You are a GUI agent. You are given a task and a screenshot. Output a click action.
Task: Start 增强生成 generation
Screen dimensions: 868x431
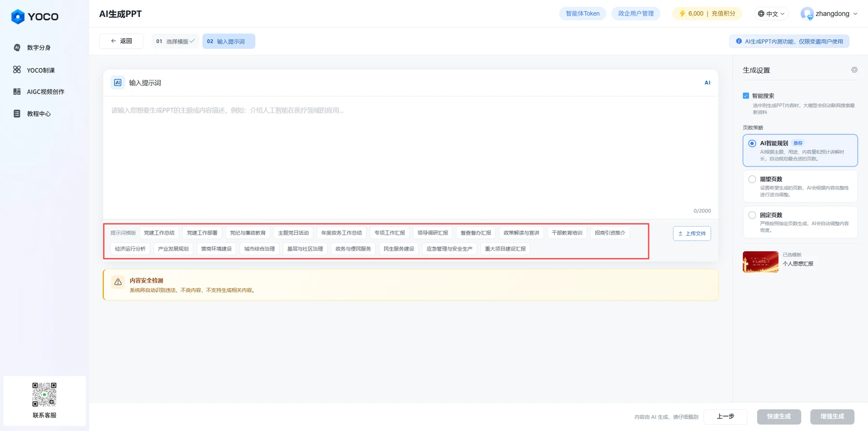tap(832, 417)
